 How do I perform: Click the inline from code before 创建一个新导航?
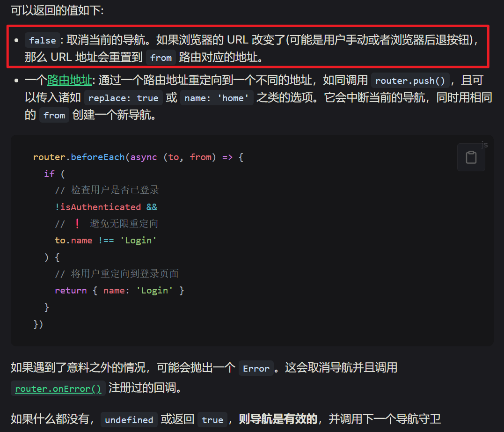pyautogui.click(x=54, y=115)
